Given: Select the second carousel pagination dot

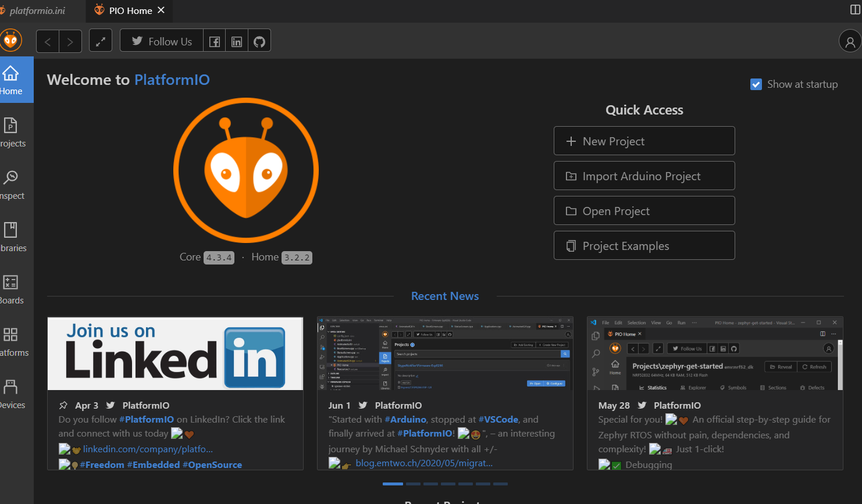Looking at the screenshot, I should coord(413,484).
